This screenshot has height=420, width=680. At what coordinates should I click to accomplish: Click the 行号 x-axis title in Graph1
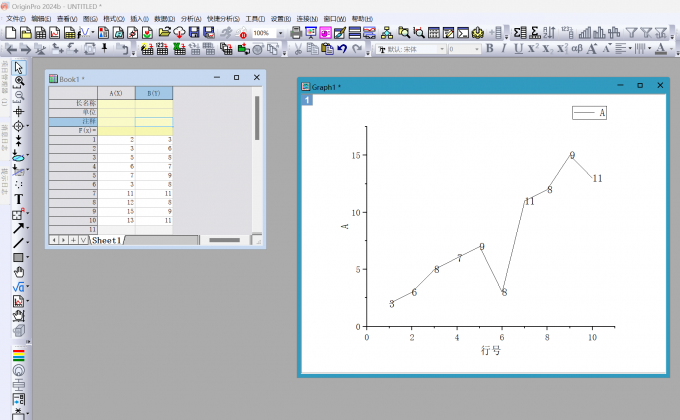click(x=490, y=350)
